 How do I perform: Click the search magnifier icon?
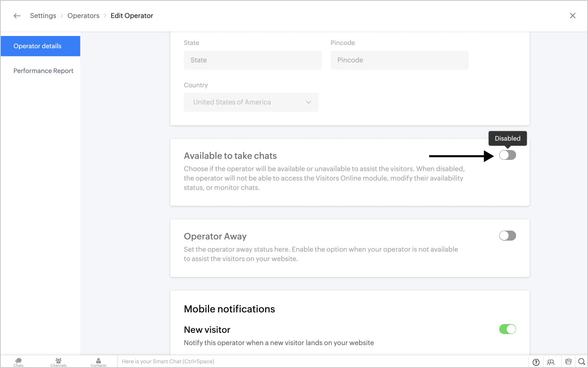(x=581, y=361)
